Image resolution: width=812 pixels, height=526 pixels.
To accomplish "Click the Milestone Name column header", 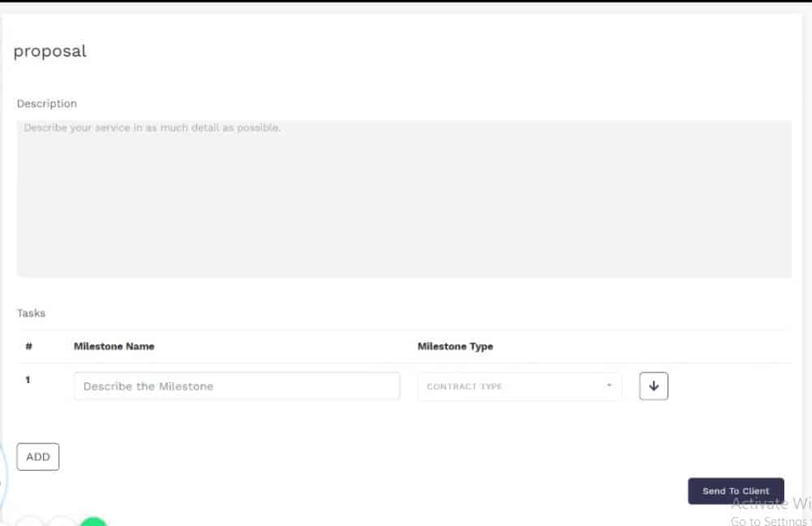I will click(x=114, y=346).
